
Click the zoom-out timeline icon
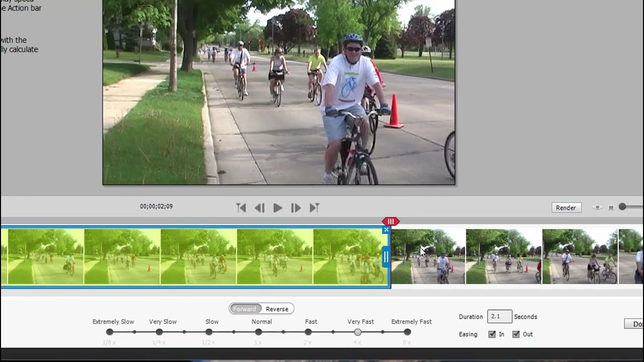click(611, 207)
